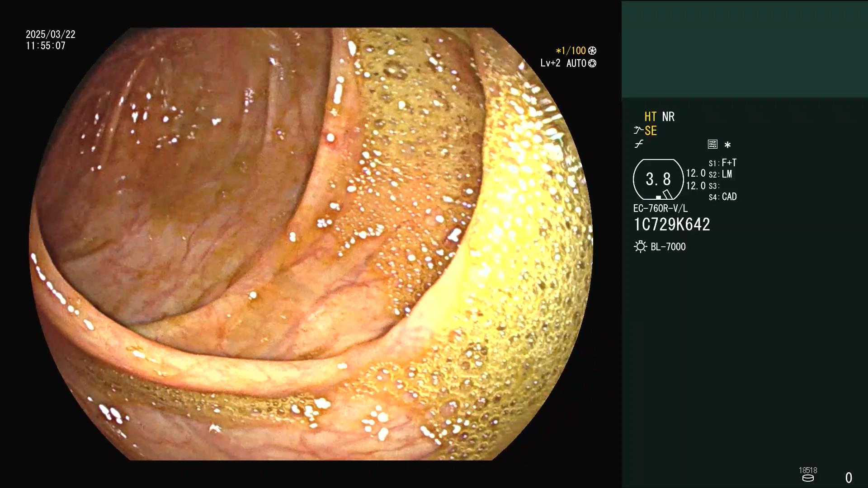Click the scope tip diagram showing 3.8

(x=658, y=179)
